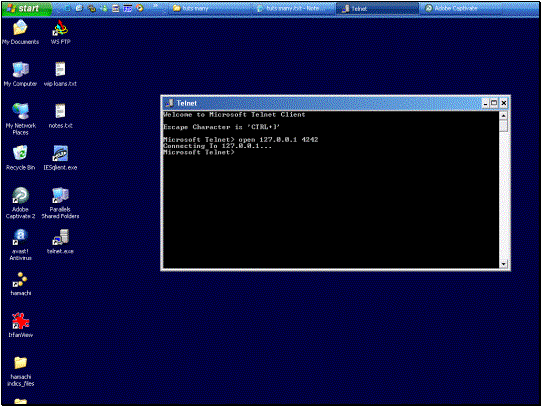
Task: Switch to Telnet taskbar button
Action: [377, 9]
